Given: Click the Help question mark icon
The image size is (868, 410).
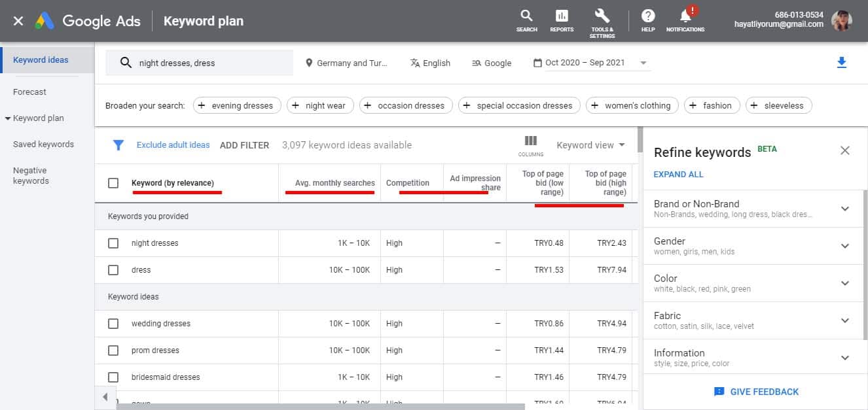Looking at the screenshot, I should (x=647, y=17).
